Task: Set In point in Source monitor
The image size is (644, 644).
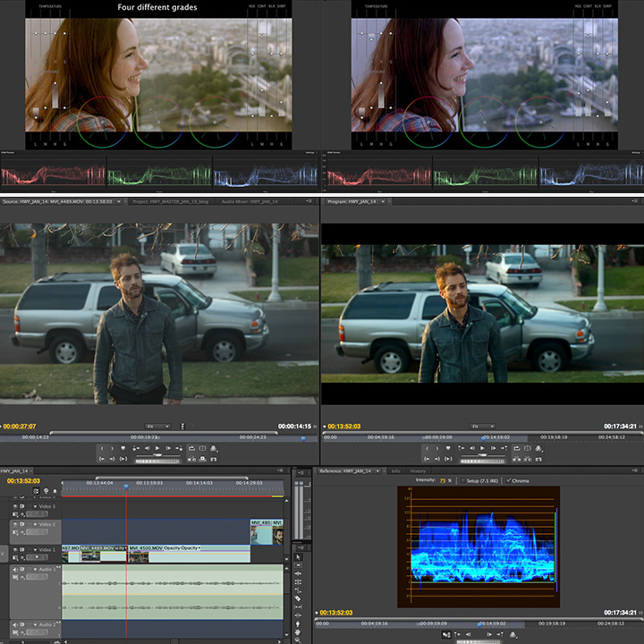Action: tap(102, 448)
